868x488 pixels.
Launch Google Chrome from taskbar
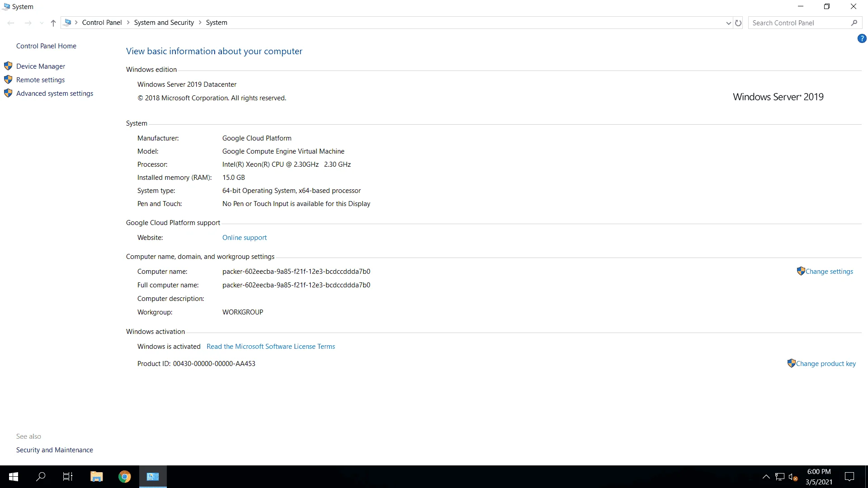pyautogui.click(x=124, y=477)
